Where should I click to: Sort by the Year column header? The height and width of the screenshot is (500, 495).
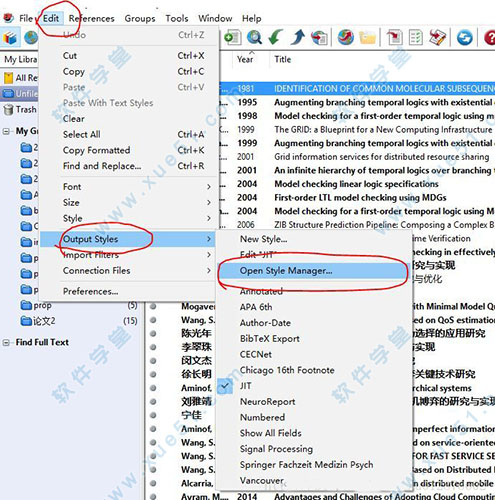245,59
